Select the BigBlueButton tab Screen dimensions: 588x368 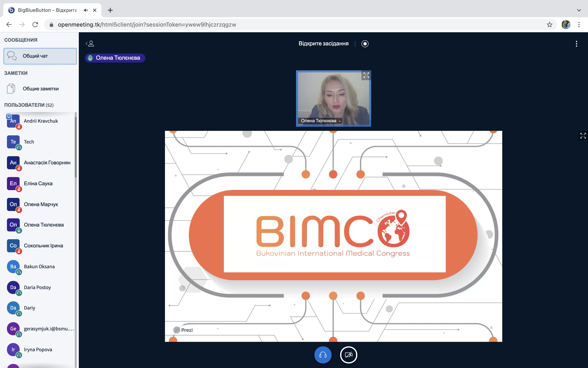click(52, 10)
